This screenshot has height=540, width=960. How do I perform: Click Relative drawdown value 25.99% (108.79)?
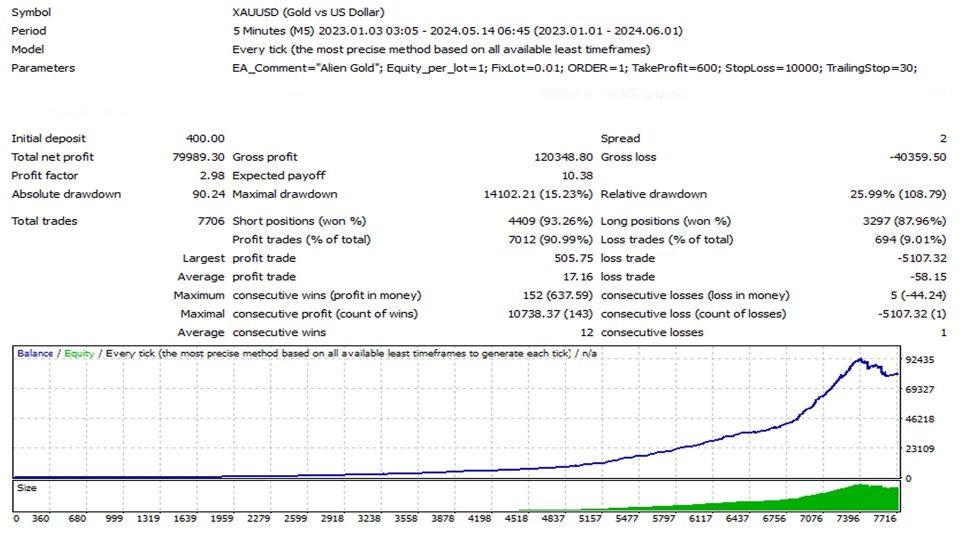pos(898,194)
